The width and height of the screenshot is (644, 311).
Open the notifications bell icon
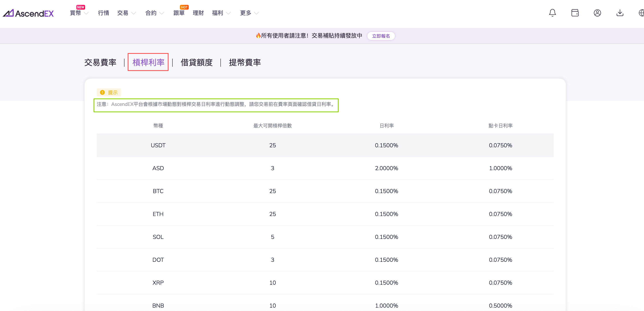click(552, 13)
